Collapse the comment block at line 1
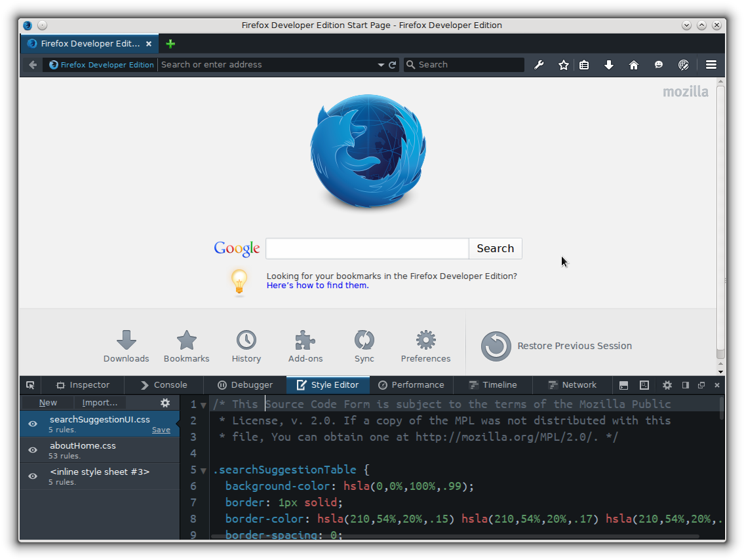The image size is (744, 560). 204,405
